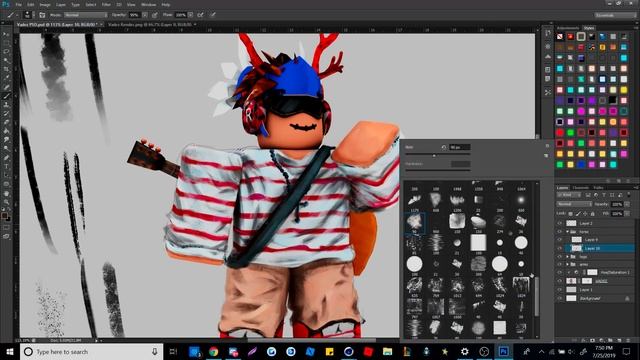Hide the Layer 2 layer
Screen dimensions: 640x360
(560, 223)
